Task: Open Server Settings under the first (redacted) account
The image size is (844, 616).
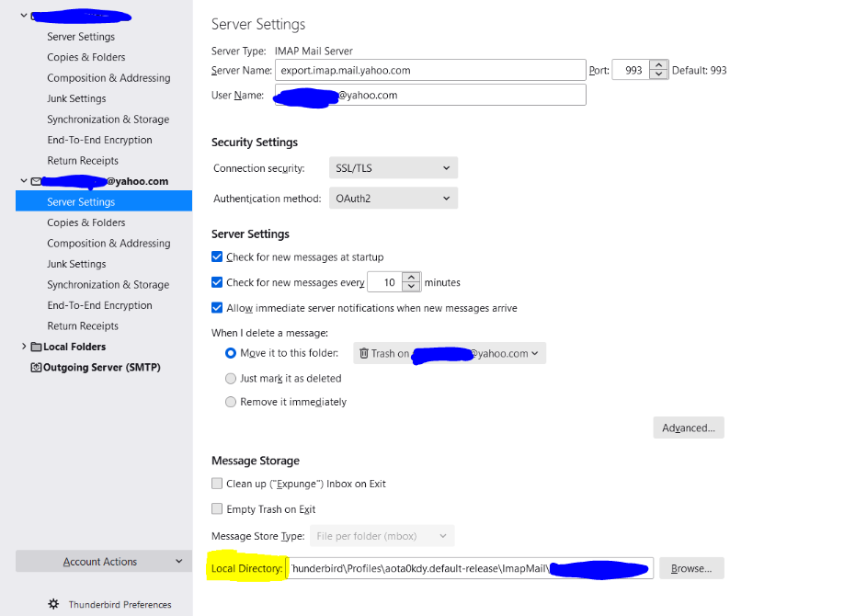Action: click(81, 37)
